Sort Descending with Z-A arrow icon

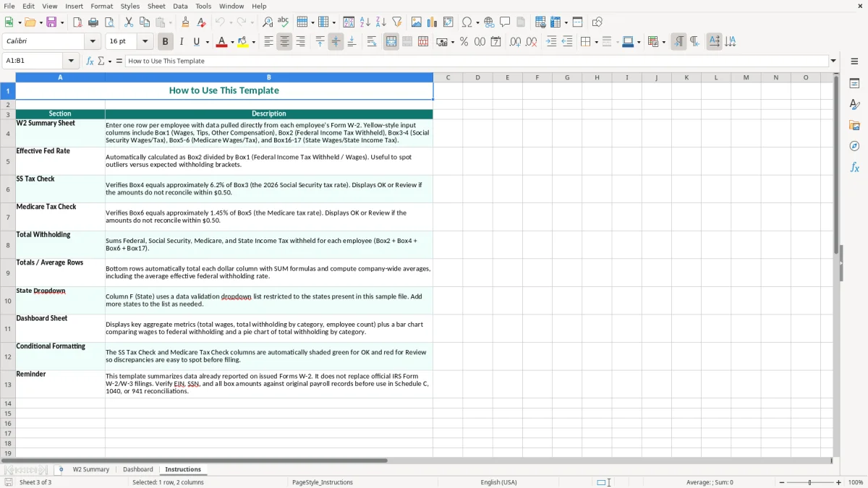[x=380, y=22]
